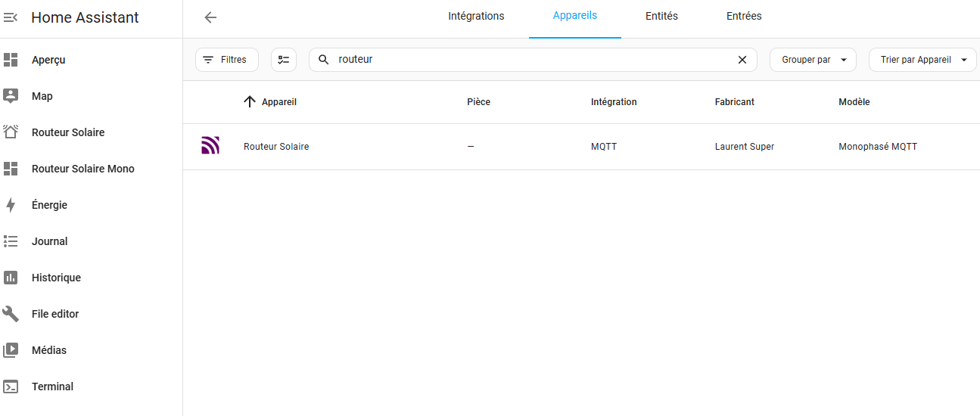Viewport: 980px width, 416px height.
Task: Open the Historique chart icon
Action: [11, 278]
